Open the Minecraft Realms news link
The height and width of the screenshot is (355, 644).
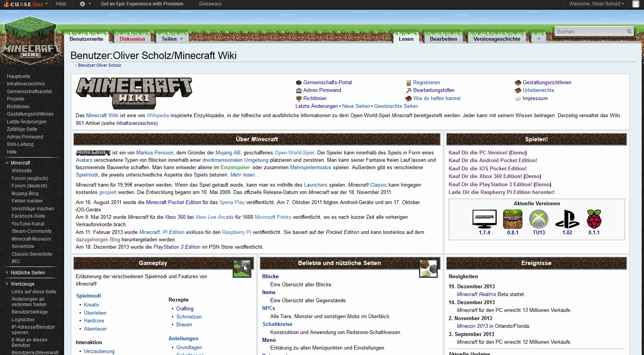click(477, 294)
